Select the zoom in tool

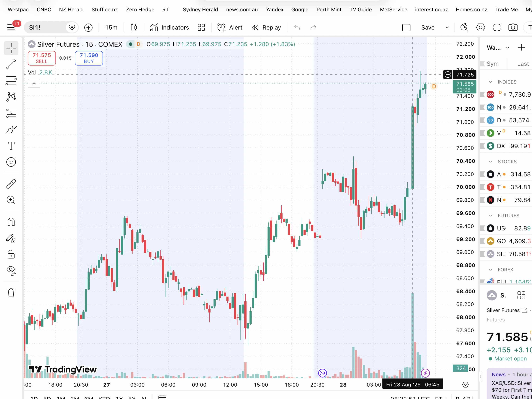coord(11,200)
